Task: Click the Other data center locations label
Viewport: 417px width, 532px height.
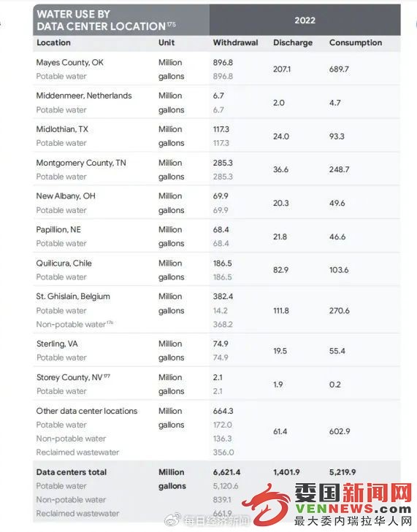Action: pyautogui.click(x=87, y=411)
